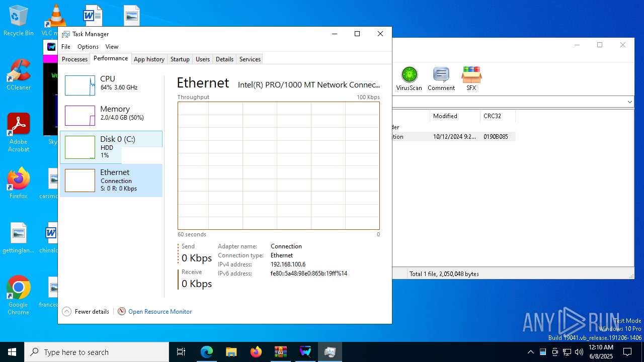
Task: Open the VLC media player desktop icon
Action: [55, 21]
